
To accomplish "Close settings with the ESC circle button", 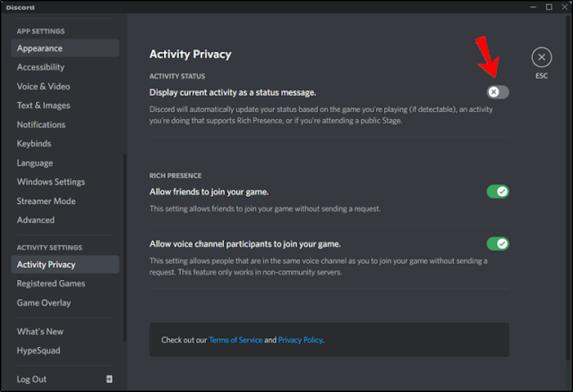I will [x=541, y=57].
